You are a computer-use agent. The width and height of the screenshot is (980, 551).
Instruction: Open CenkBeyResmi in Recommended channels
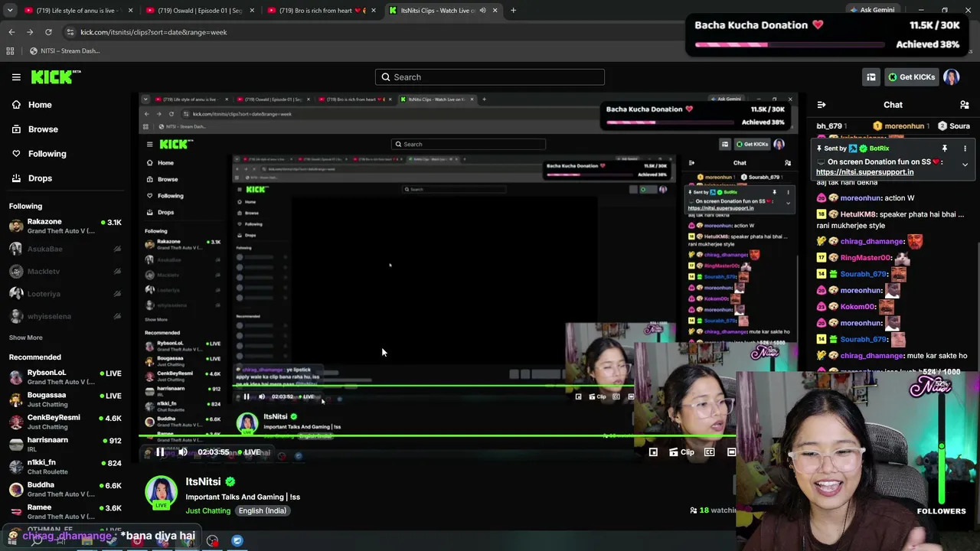pyautogui.click(x=65, y=422)
